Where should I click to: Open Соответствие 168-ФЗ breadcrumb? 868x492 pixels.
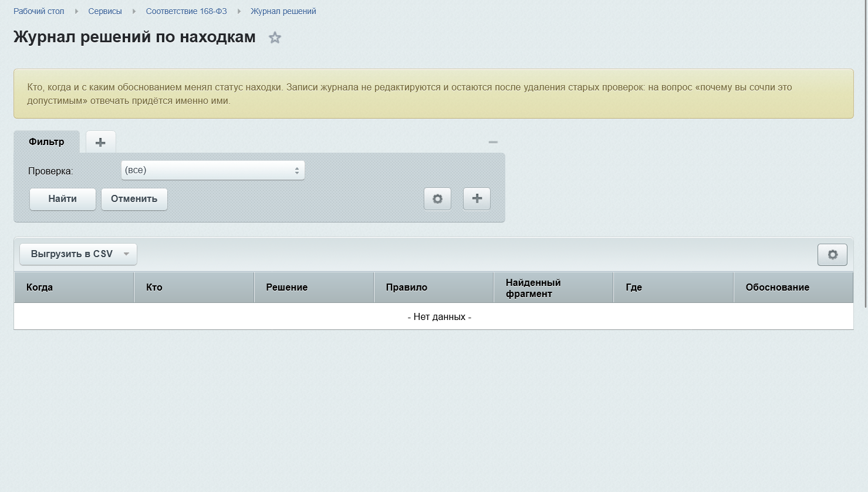(x=187, y=11)
